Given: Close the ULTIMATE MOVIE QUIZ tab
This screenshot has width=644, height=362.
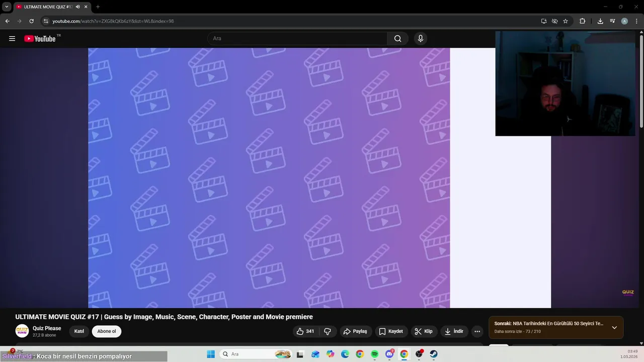Looking at the screenshot, I should point(86,7).
